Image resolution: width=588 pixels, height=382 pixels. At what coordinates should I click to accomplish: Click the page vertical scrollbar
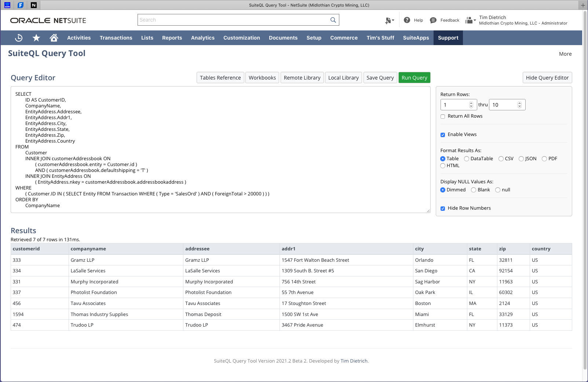tap(585, 191)
